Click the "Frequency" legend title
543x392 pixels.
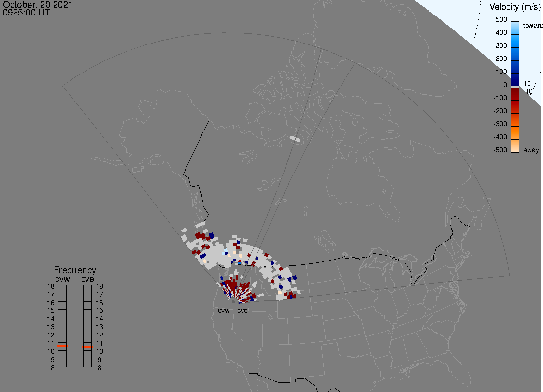75,270
